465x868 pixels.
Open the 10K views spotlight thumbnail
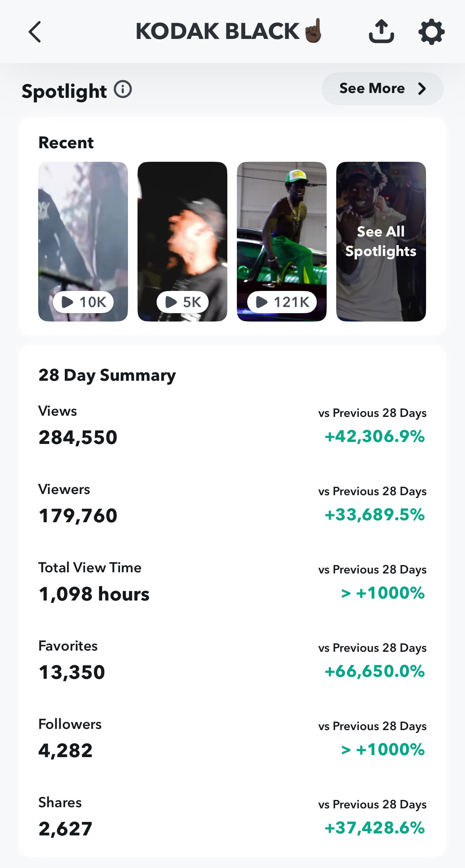[x=83, y=242]
